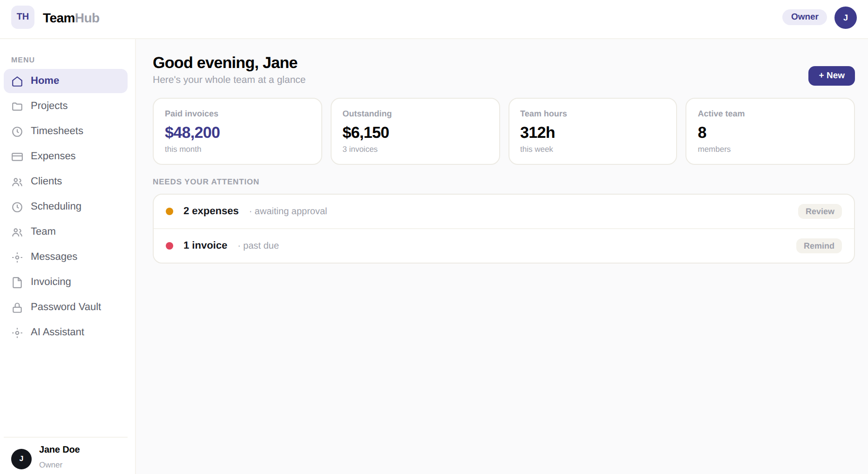Click the Messages icon in sidebar
This screenshot has height=474, width=868.
[x=17, y=257]
